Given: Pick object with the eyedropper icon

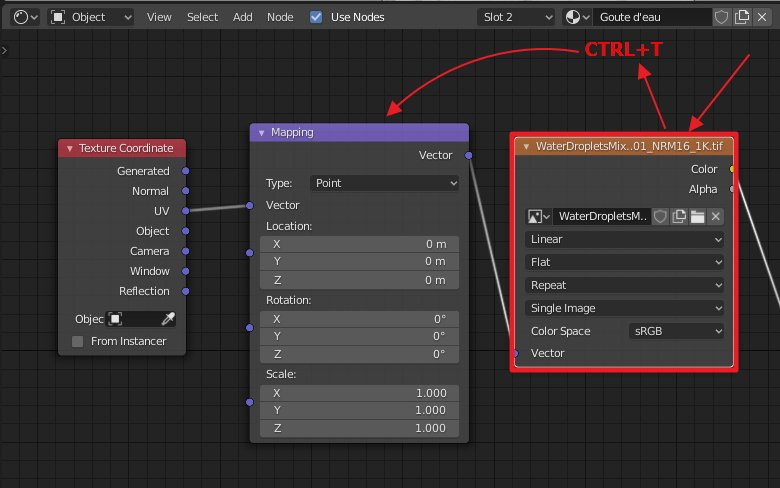Looking at the screenshot, I should pyautogui.click(x=169, y=319).
